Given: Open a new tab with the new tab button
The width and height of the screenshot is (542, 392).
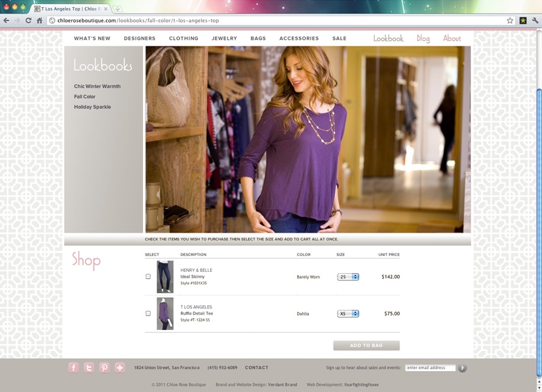Looking at the screenshot, I should [117, 8].
